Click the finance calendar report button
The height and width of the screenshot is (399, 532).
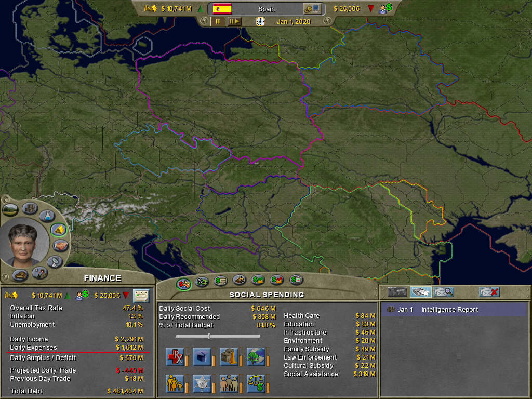pos(141,296)
